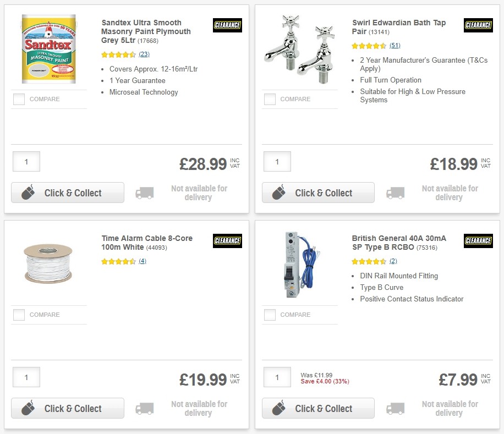This screenshot has height=434, width=504.
Task: Click the Clearance badge on Time Alarm Cable
Action: point(227,241)
